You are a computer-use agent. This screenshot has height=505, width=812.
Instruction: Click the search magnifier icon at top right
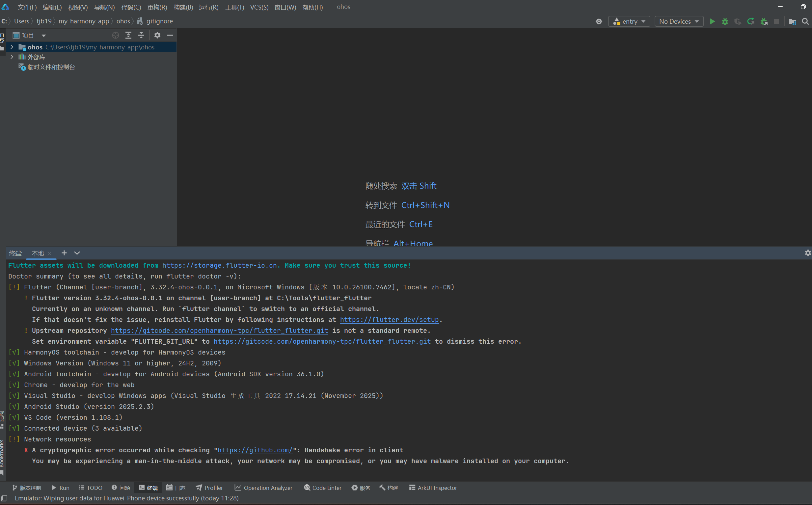point(805,21)
